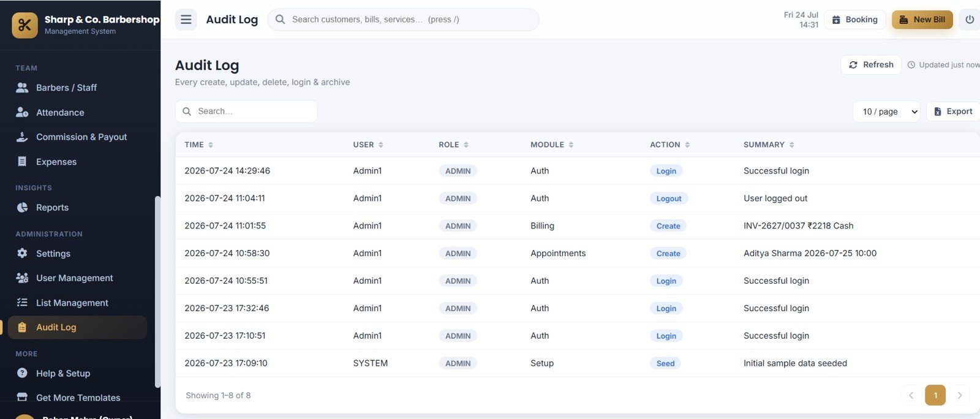Click timestamp 2026-07-24 10:55:51

(x=226, y=281)
